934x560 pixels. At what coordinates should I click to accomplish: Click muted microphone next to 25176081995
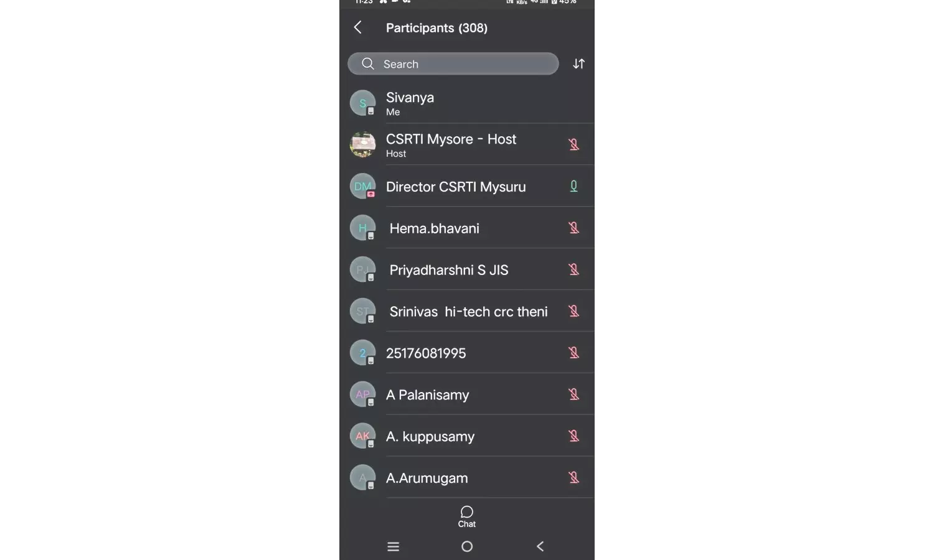coord(573,353)
